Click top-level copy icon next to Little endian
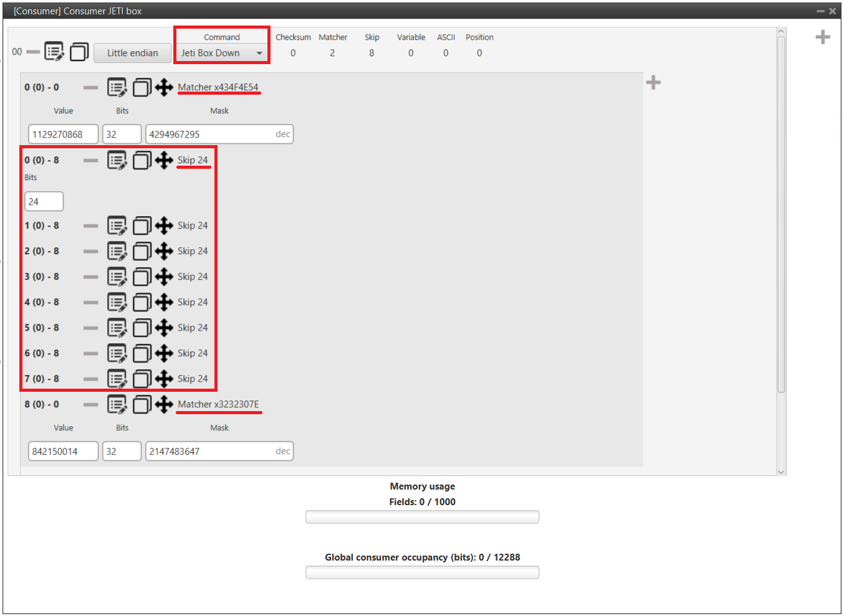The width and height of the screenshot is (844, 616). click(79, 52)
